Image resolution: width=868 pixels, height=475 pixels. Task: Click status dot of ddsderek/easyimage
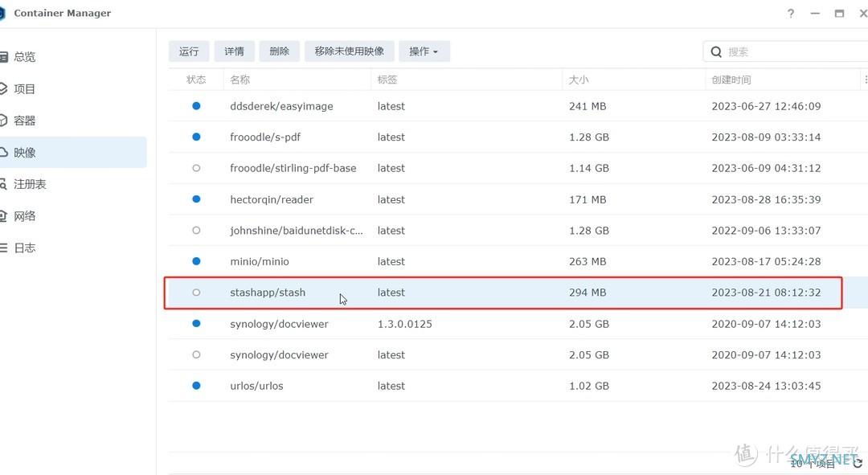click(x=196, y=106)
